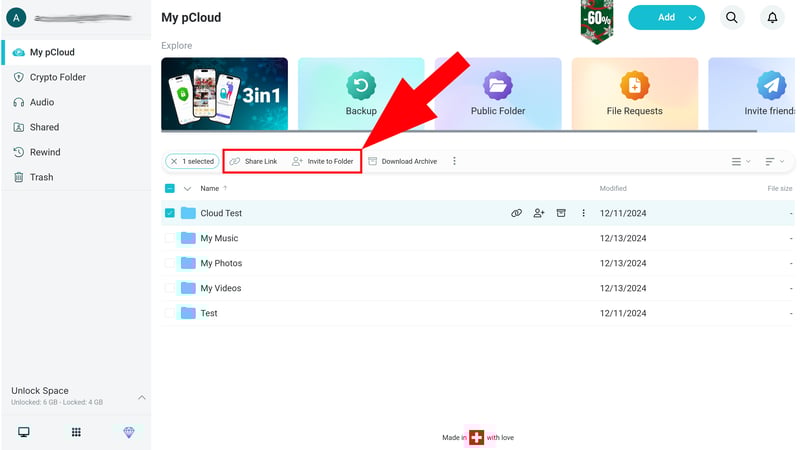Uncheck the Cloud Test checkbox

coord(170,213)
